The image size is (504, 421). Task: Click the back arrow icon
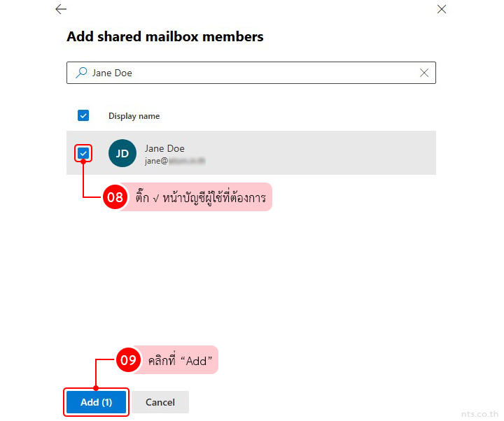pyautogui.click(x=61, y=9)
